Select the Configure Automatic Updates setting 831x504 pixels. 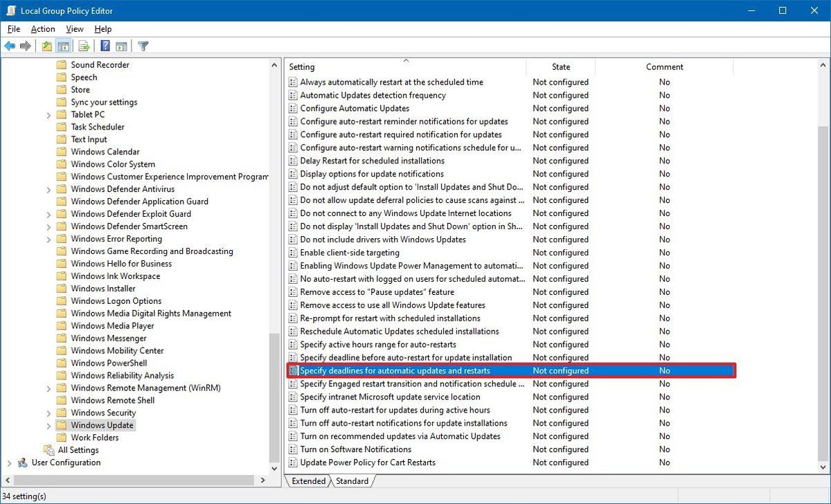[x=354, y=108]
